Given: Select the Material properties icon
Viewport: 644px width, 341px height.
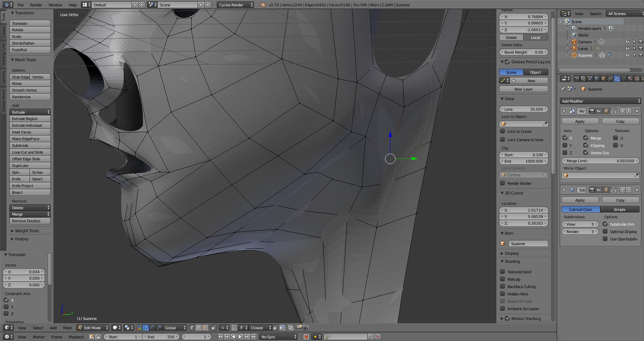Looking at the screenshot, I should [630, 78].
